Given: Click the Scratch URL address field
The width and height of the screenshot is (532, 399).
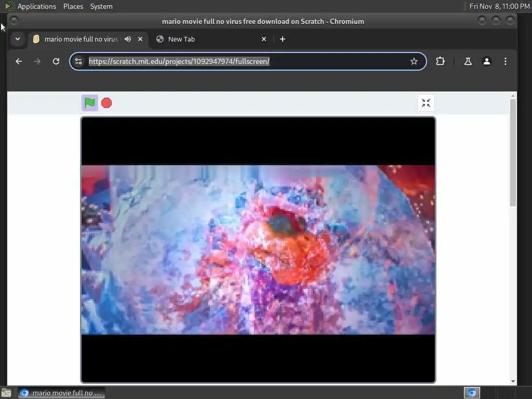Looking at the screenshot, I should click(248, 61).
